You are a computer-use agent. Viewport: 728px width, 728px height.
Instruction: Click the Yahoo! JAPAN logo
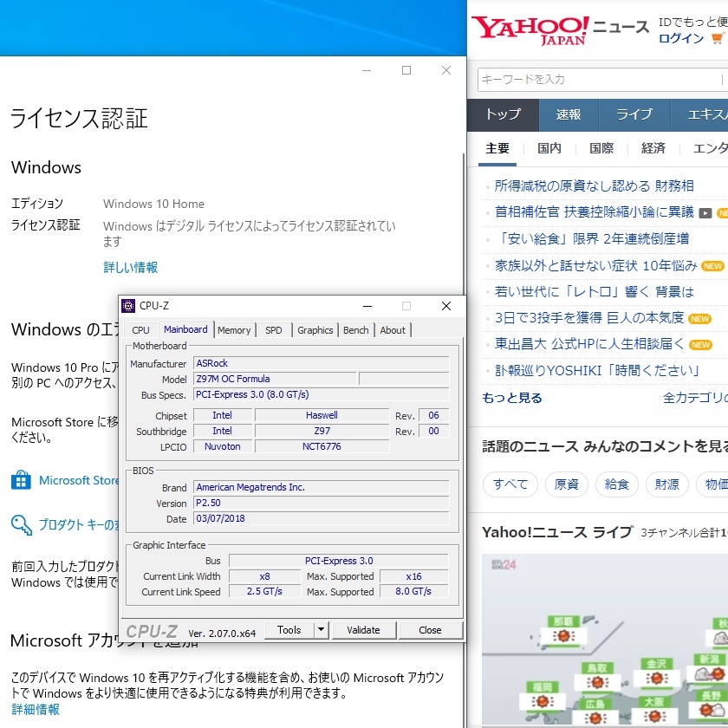(530, 29)
